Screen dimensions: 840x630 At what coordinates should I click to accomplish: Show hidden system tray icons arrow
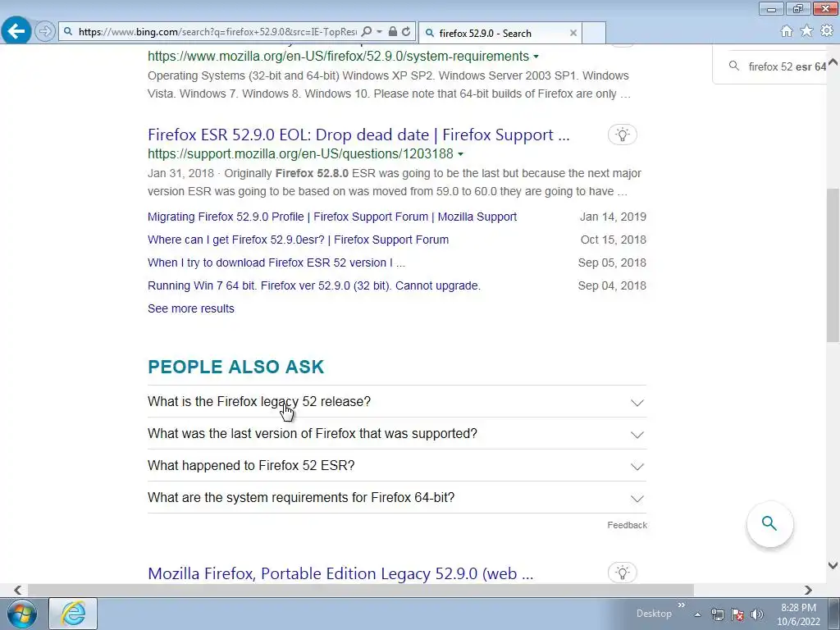[697, 614]
